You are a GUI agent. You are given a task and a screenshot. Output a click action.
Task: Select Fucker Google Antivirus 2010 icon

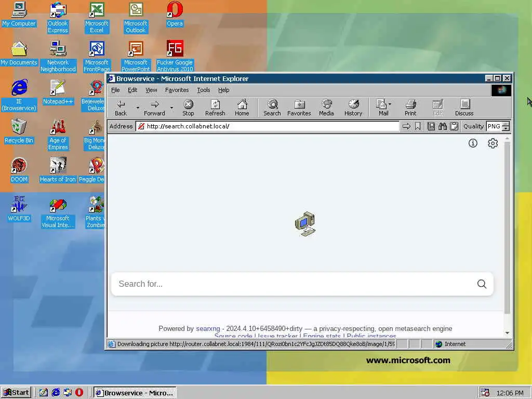point(175,56)
